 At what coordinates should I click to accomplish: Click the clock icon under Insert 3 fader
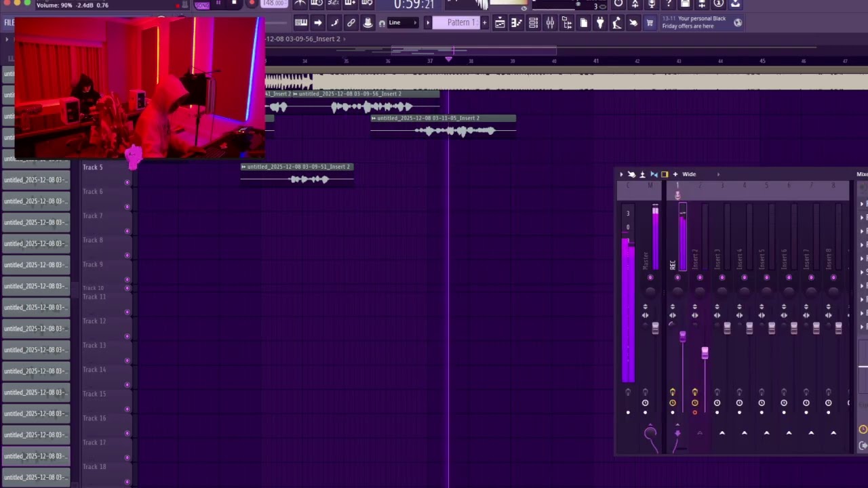pos(717,403)
